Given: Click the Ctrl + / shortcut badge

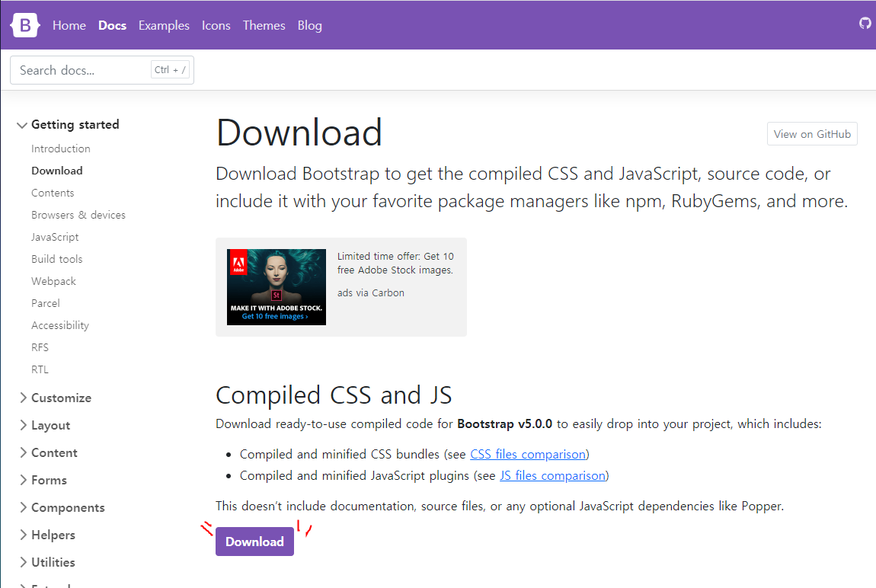Looking at the screenshot, I should [170, 70].
